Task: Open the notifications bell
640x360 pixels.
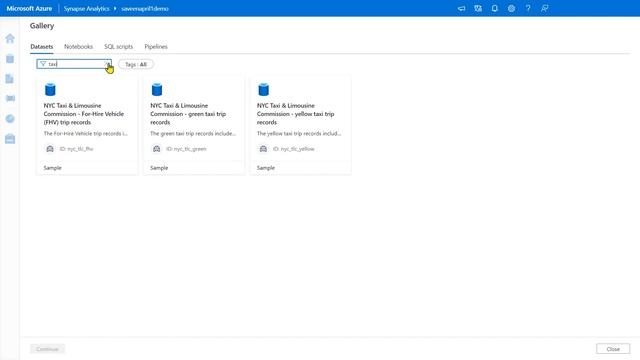Action: pos(494,8)
